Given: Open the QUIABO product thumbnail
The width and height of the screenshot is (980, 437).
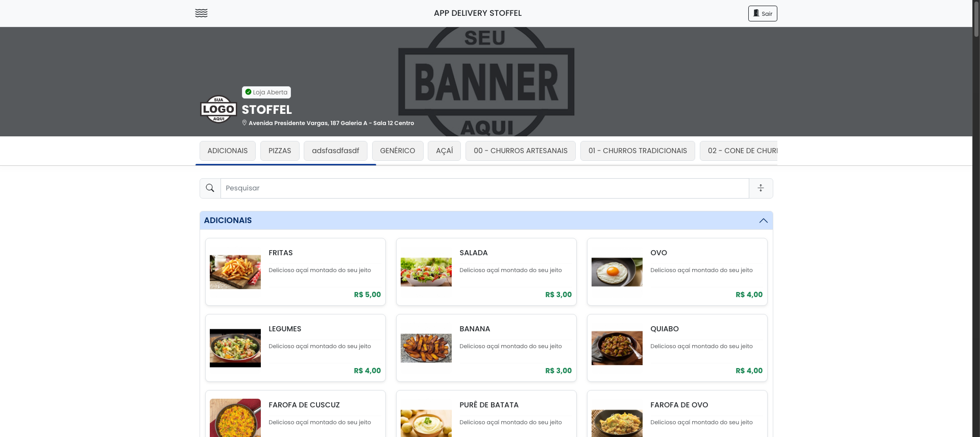Looking at the screenshot, I should (617, 348).
